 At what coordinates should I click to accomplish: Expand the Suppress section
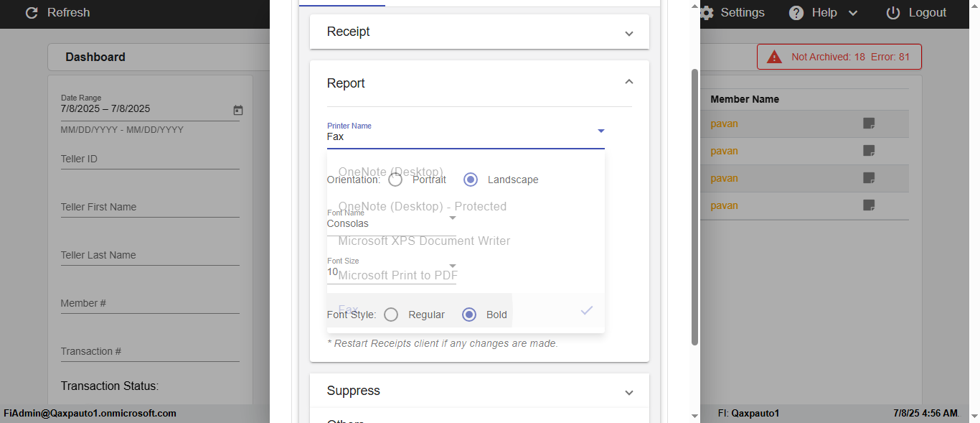pos(629,392)
